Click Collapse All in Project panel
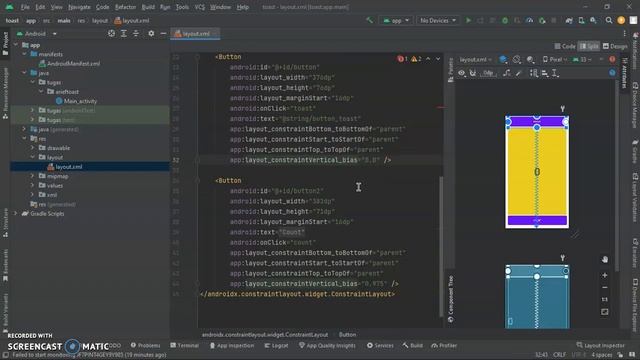The height and width of the screenshot is (360, 640). pyautogui.click(x=136, y=33)
